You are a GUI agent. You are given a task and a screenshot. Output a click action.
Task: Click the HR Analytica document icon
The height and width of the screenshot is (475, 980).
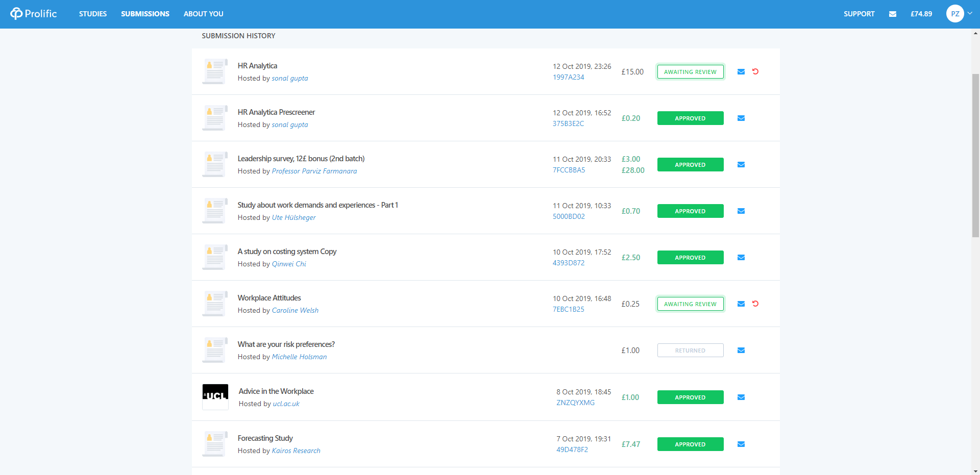(215, 71)
